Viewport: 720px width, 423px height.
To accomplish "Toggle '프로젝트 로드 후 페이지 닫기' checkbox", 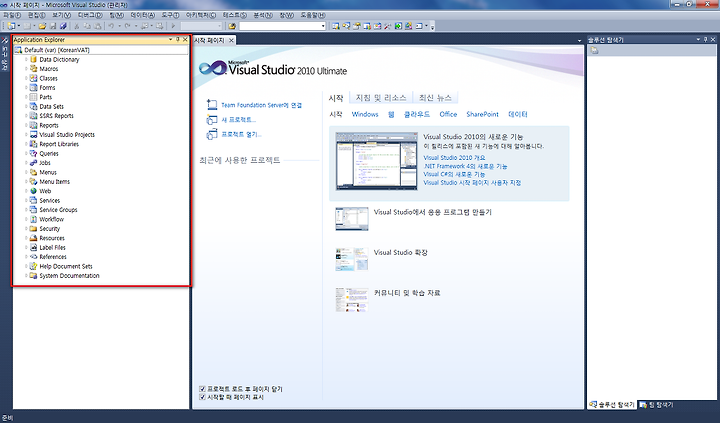I will 202,389.
